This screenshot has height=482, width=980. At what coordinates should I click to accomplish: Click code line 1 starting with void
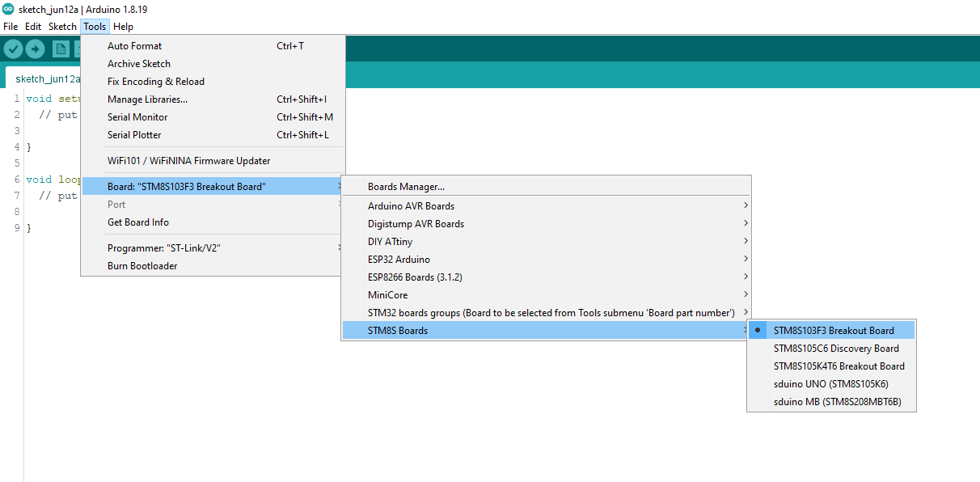point(53,99)
